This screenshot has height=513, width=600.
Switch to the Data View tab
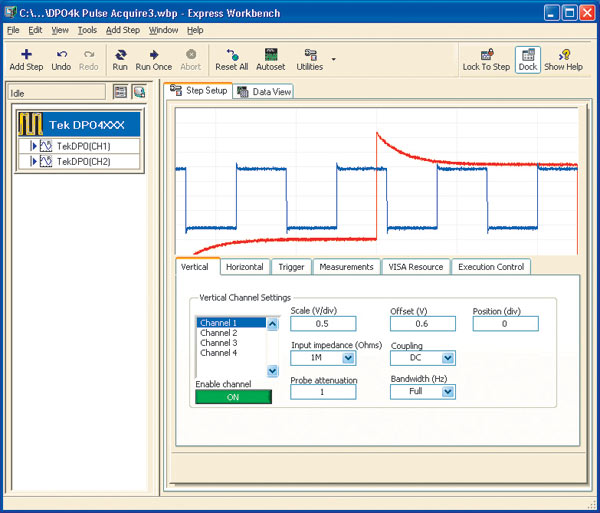tap(263, 92)
